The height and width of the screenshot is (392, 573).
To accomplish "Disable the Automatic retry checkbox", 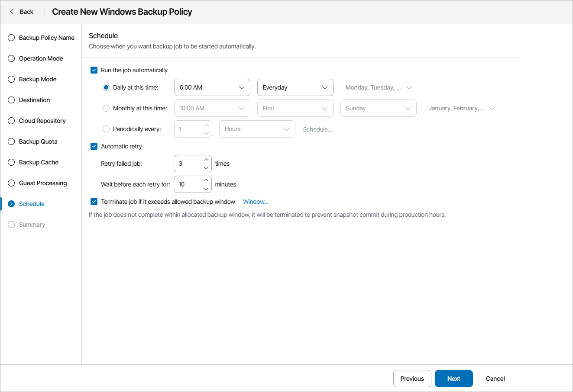I will (94, 146).
